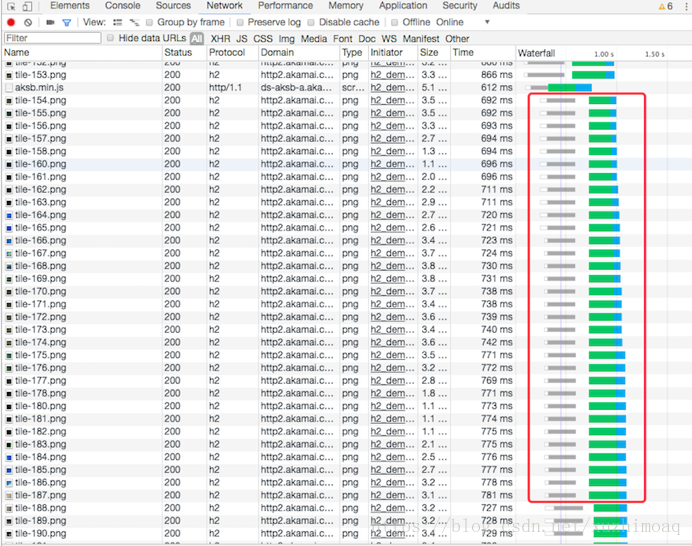Sort by the Name column header
This screenshot has height=546, width=692.
coord(82,53)
